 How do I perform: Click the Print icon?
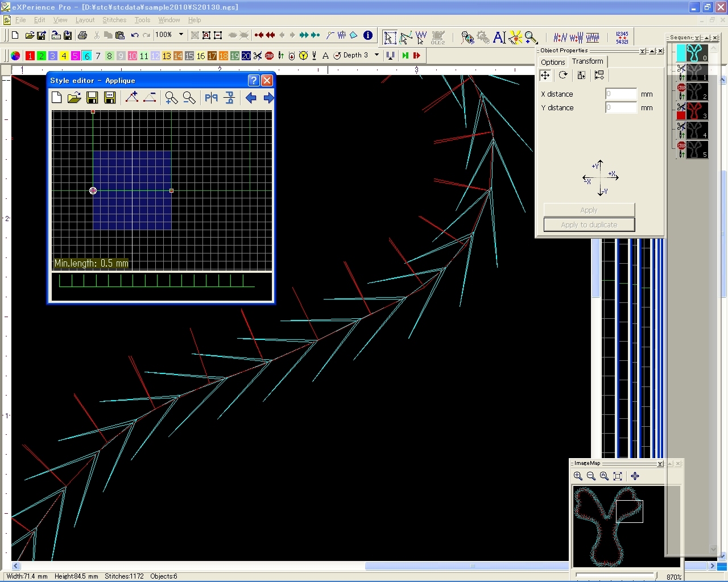[x=82, y=35]
